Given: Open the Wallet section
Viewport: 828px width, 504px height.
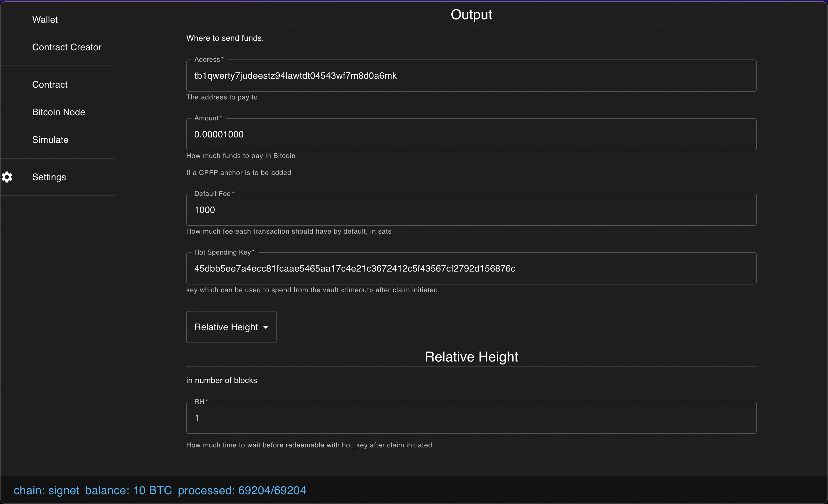Looking at the screenshot, I should coord(45,20).
